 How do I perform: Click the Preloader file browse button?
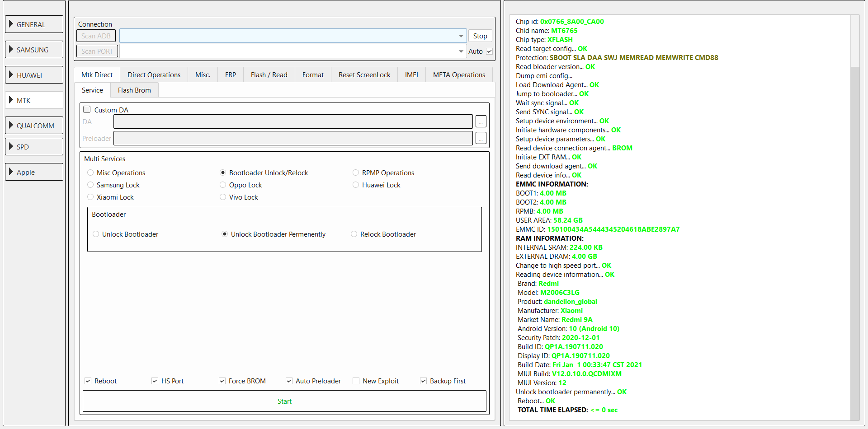coord(481,138)
